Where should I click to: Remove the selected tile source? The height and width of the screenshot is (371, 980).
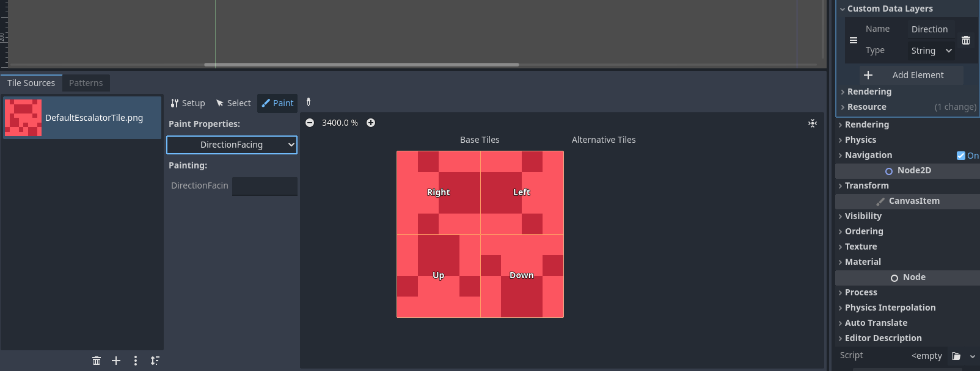tap(97, 361)
